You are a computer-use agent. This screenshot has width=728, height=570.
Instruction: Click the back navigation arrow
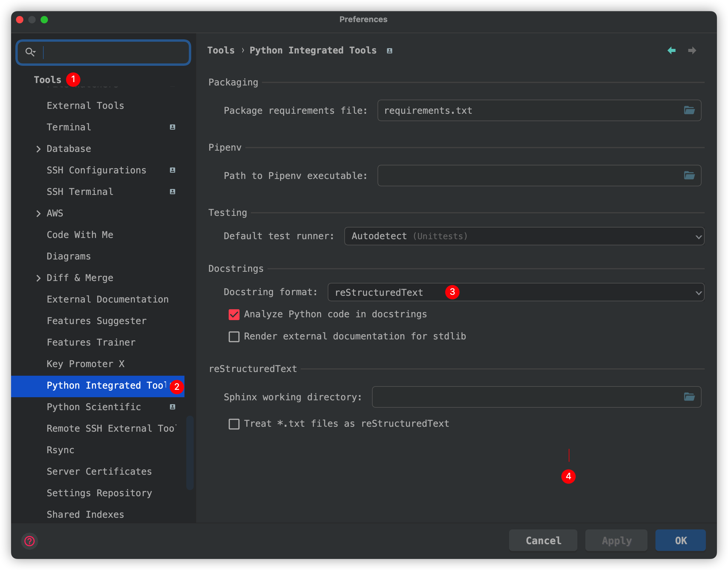671,50
